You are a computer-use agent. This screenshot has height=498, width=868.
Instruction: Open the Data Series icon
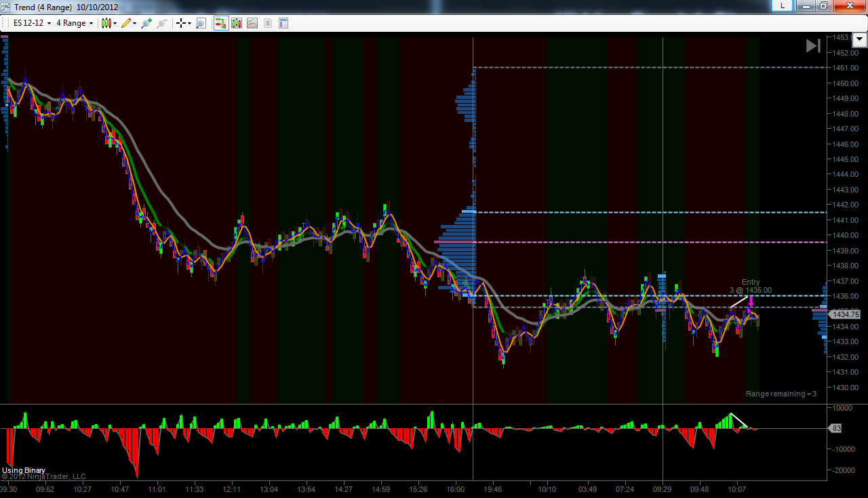(x=237, y=23)
